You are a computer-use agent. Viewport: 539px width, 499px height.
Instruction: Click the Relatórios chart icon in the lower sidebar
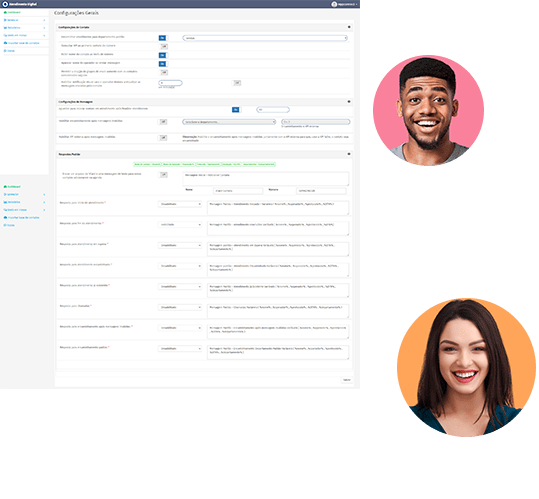pyautogui.click(x=5, y=202)
